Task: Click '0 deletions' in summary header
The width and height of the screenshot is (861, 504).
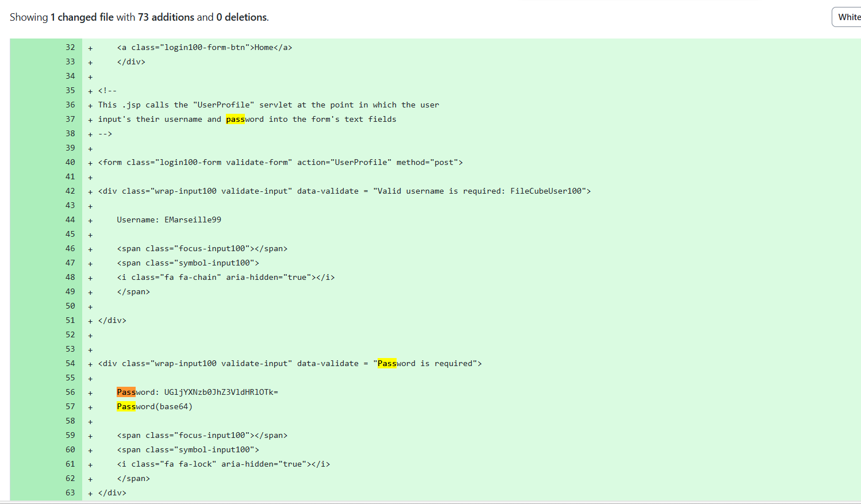Action: tap(242, 17)
